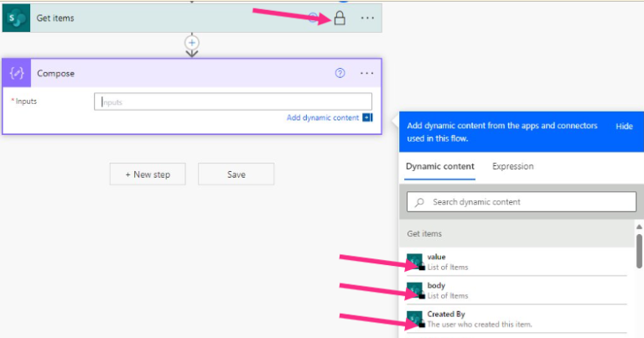Click the lock icon on Get items
This screenshot has height=338, width=644.
[340, 18]
